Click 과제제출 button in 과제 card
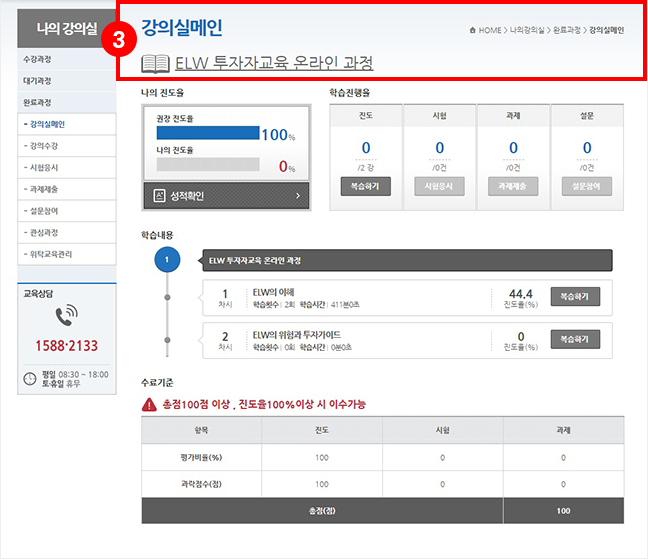 pos(513,186)
